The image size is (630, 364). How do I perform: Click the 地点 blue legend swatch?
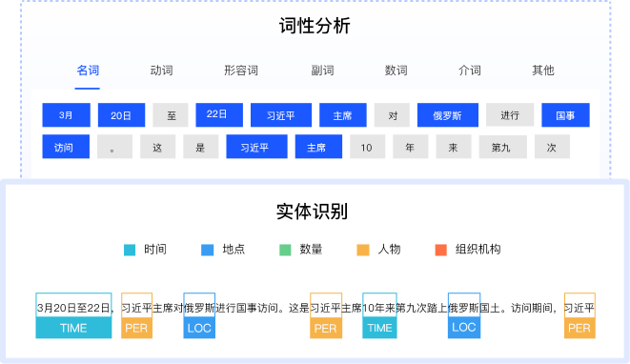click(x=208, y=250)
